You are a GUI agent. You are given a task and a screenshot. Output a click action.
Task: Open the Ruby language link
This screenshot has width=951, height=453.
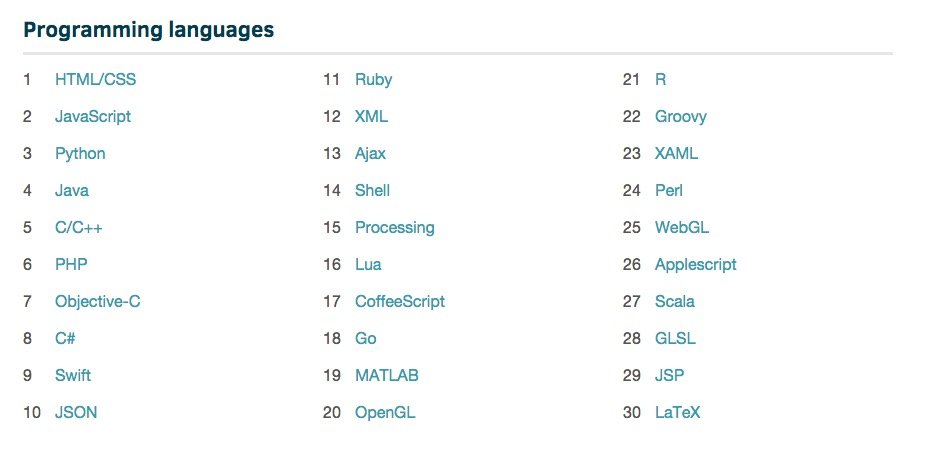click(x=373, y=79)
